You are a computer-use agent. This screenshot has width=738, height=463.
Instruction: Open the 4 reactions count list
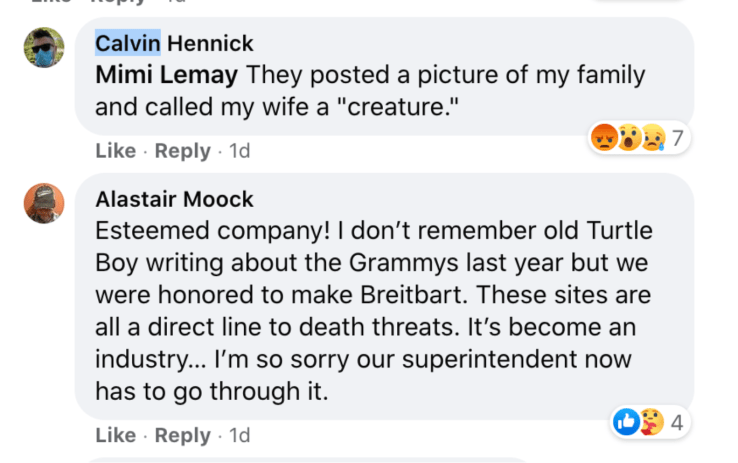point(676,423)
